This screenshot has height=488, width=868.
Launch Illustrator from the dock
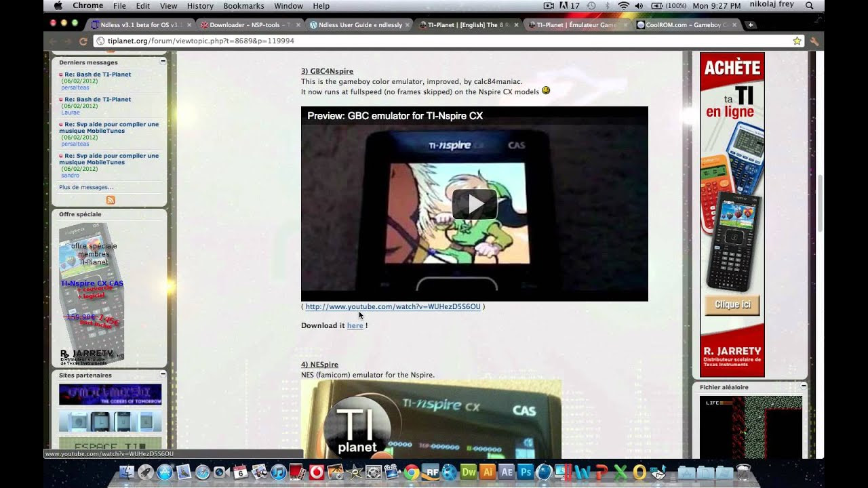pos(488,472)
